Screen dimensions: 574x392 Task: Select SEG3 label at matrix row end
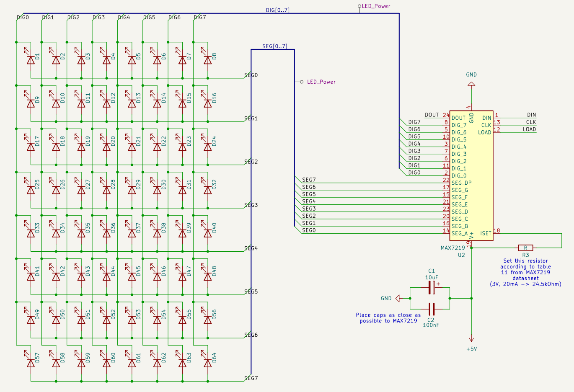pyautogui.click(x=251, y=205)
